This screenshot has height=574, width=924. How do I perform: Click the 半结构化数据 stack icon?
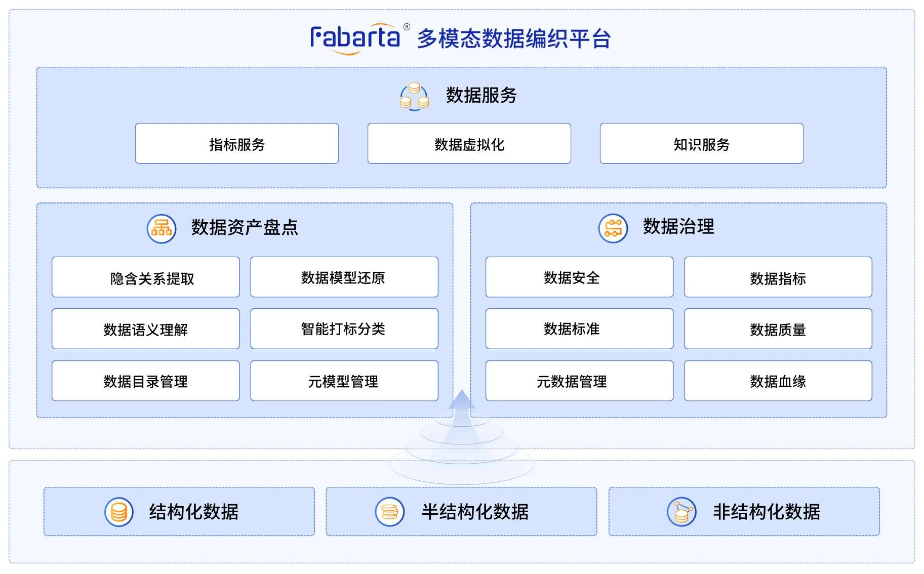click(389, 512)
